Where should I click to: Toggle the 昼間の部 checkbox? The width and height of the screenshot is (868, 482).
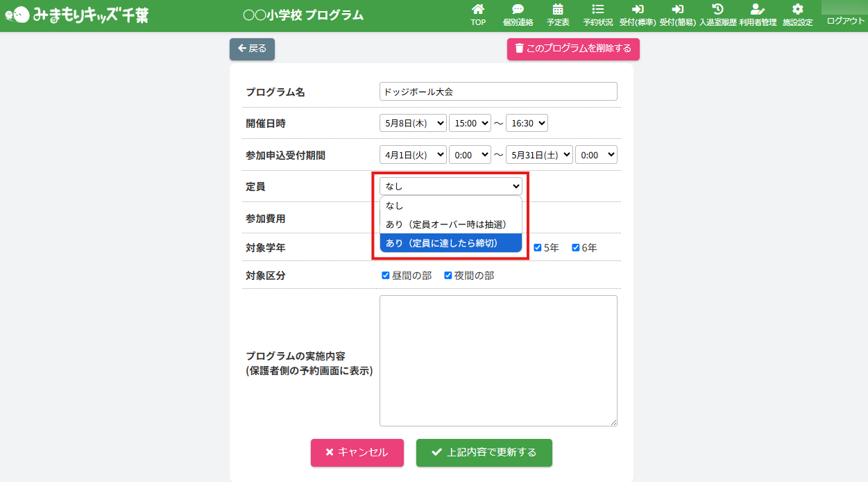coord(386,276)
